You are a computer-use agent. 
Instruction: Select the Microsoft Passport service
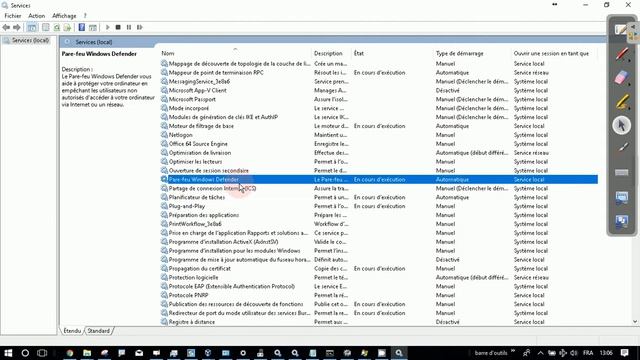coord(192,99)
